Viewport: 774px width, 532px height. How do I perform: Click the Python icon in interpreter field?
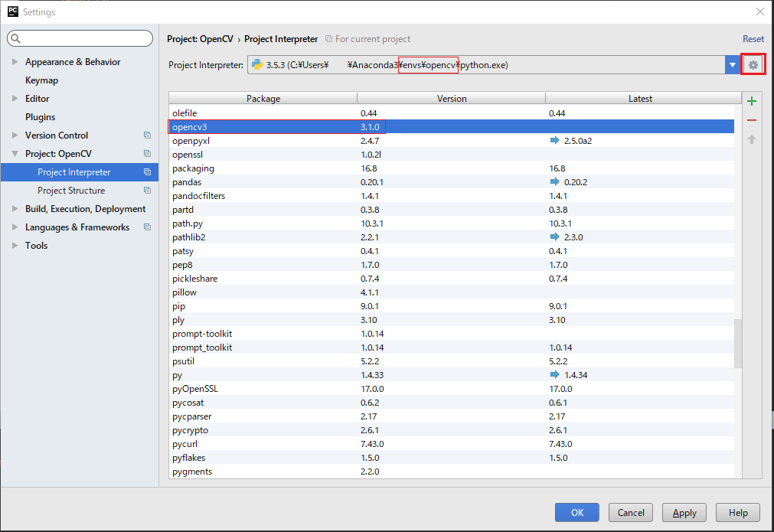[x=257, y=64]
